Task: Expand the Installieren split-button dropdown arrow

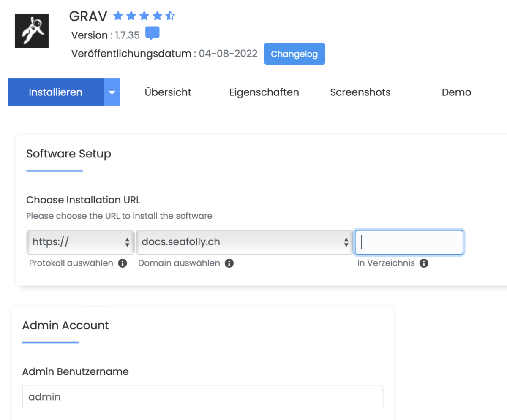Action: (x=112, y=92)
